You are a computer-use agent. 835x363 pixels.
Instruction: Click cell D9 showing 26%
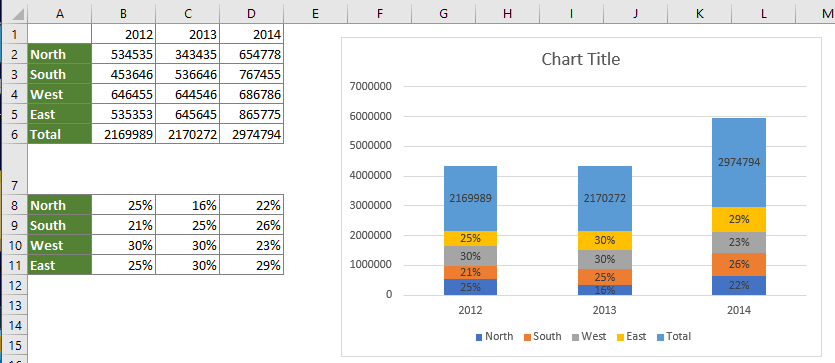(x=251, y=225)
